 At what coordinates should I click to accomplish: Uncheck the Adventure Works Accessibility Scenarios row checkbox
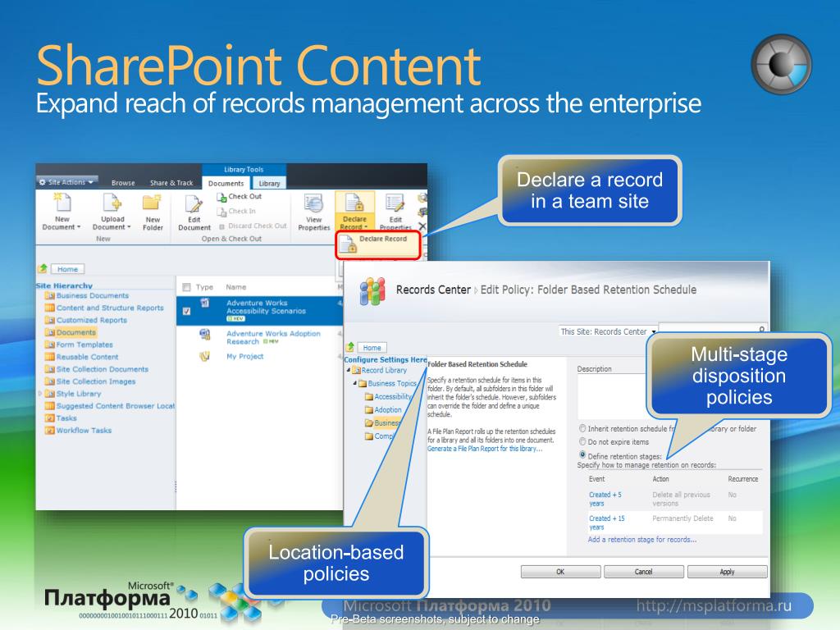click(186, 311)
